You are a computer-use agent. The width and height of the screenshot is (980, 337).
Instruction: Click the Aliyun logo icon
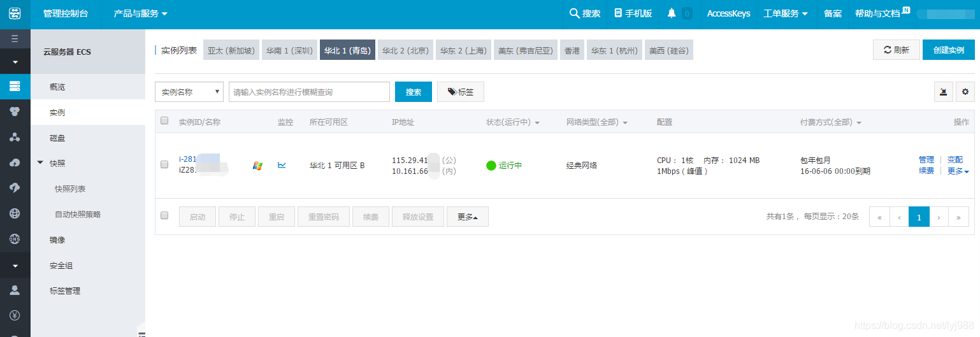[x=15, y=13]
